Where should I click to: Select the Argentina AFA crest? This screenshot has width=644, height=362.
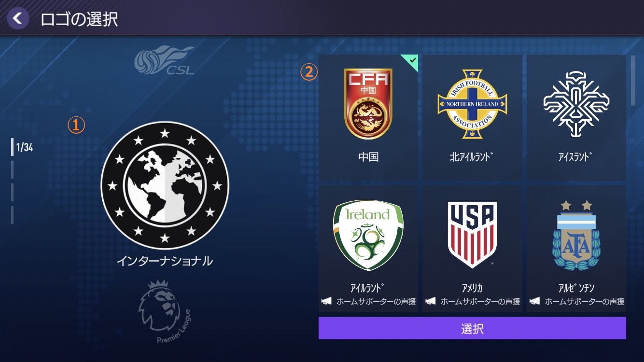click(x=576, y=235)
